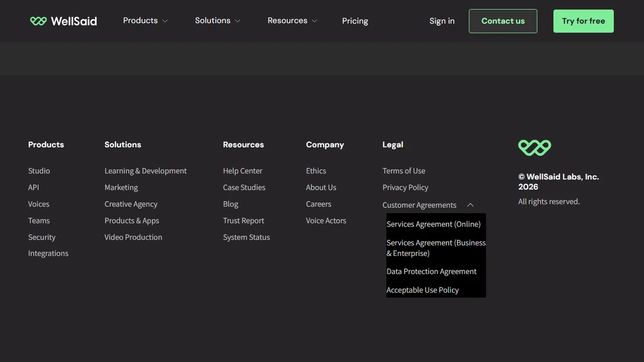Screen dimensions: 644x362
Task: Open the Terms of Use link
Action: click(404, 171)
